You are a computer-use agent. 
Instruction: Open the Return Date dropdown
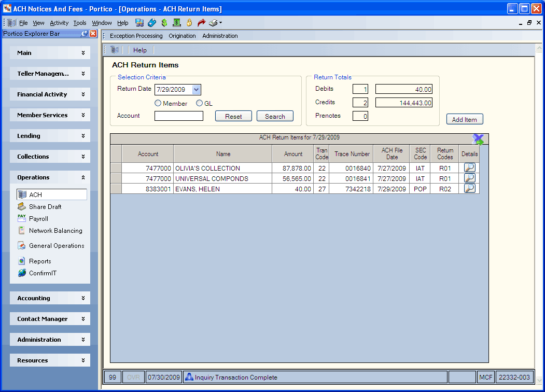pos(197,90)
